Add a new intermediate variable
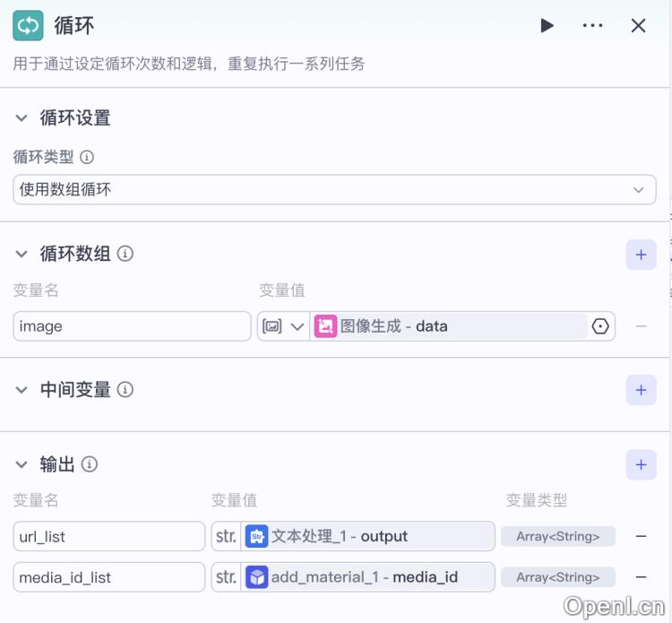This screenshot has height=623, width=672. pyautogui.click(x=642, y=390)
